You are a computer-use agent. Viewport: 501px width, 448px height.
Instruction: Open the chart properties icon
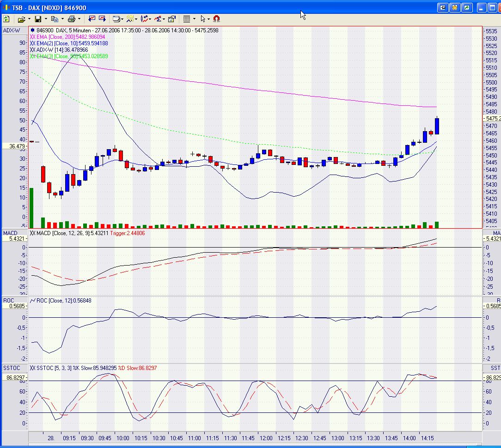(172, 19)
